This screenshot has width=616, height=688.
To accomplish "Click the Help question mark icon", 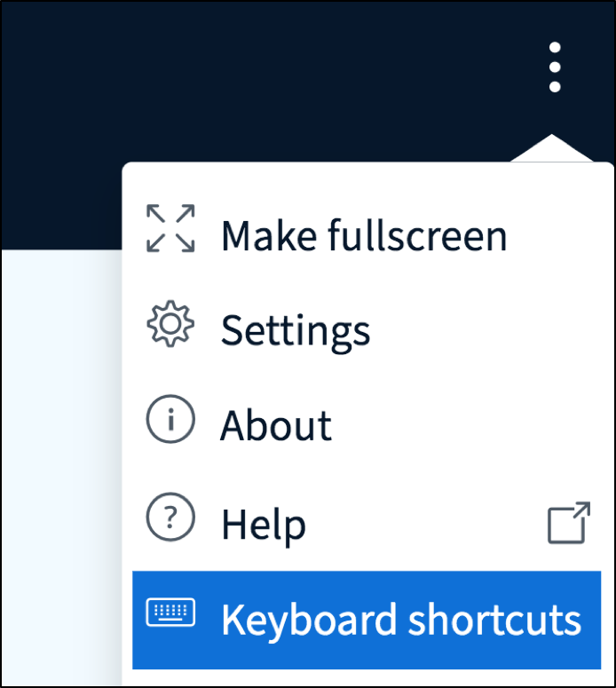I will [x=170, y=520].
